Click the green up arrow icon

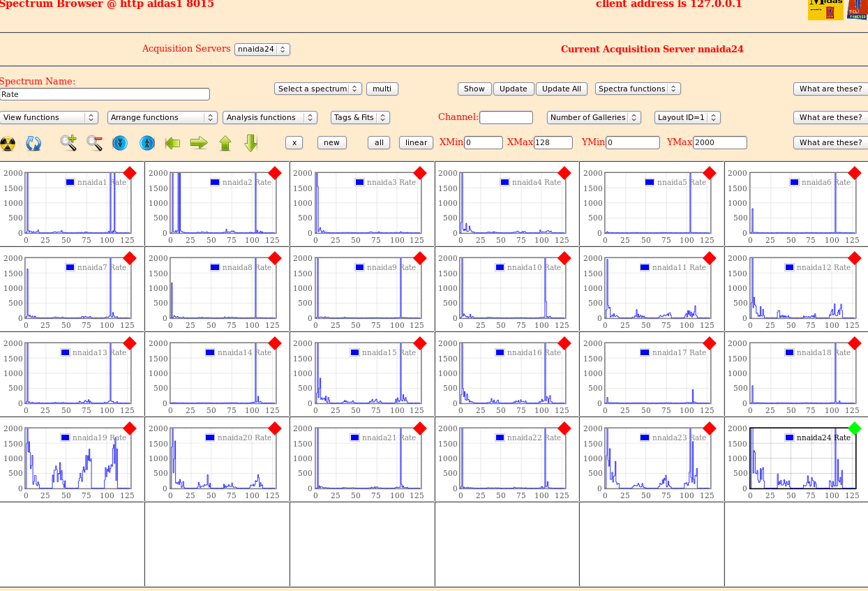(x=225, y=143)
